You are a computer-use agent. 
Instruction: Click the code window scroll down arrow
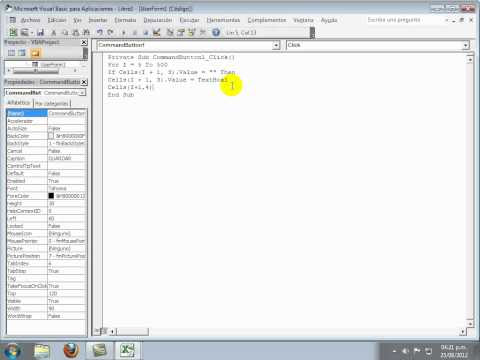(x=470, y=323)
